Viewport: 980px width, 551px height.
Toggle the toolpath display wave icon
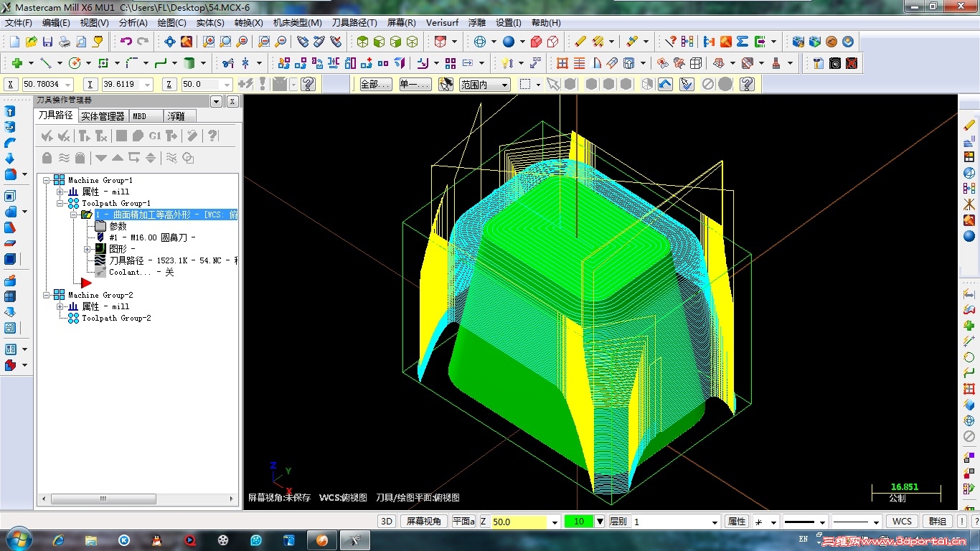(64, 158)
